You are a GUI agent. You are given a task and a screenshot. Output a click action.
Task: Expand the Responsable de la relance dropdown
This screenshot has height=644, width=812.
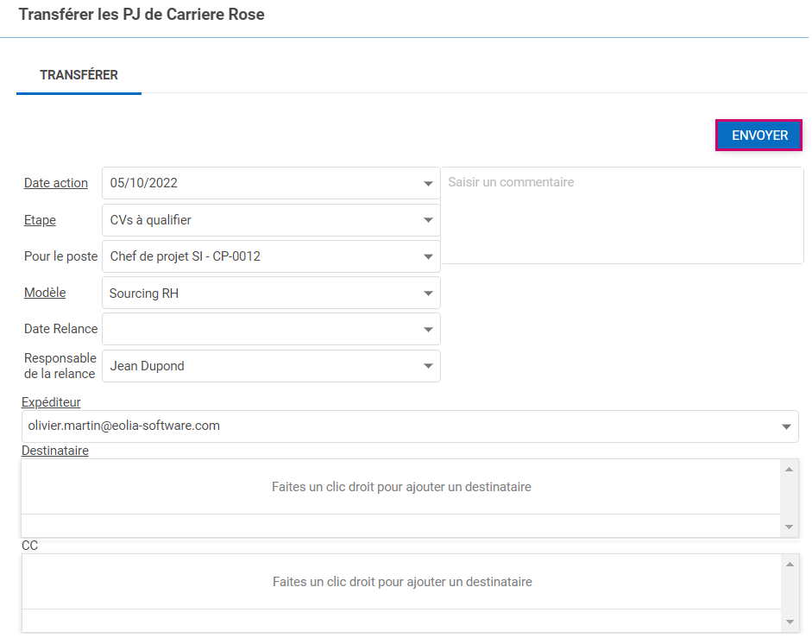coord(428,366)
